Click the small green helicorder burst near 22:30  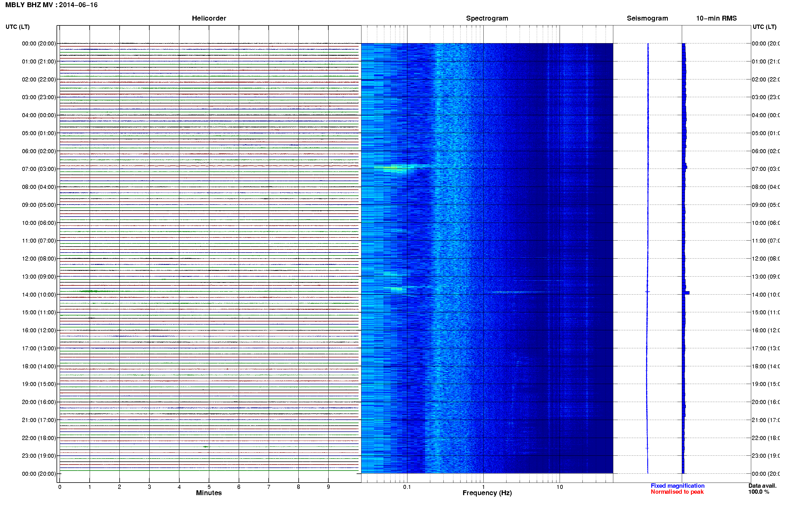click(206, 447)
